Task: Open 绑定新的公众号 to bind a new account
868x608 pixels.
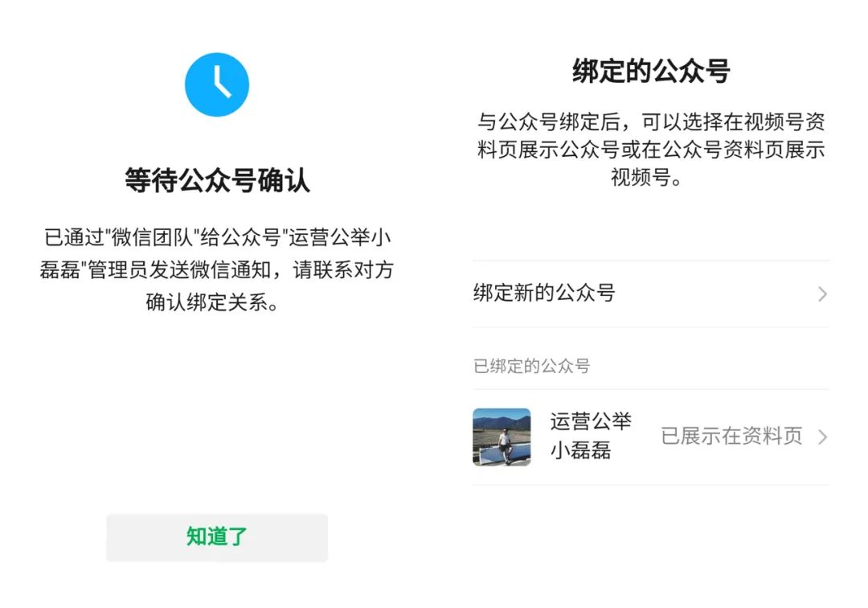Action: [x=545, y=294]
